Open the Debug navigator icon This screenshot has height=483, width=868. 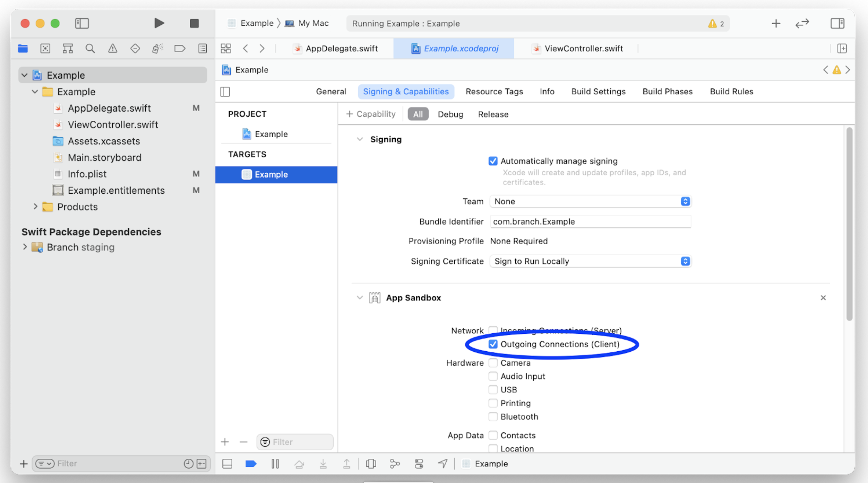[x=157, y=48]
